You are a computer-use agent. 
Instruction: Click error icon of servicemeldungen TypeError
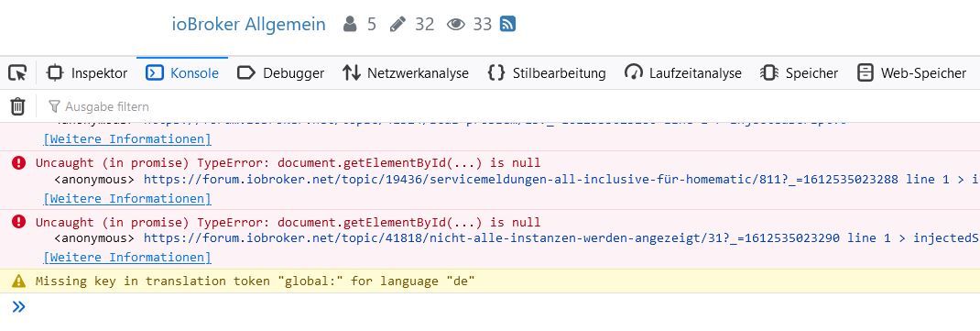coord(18,162)
